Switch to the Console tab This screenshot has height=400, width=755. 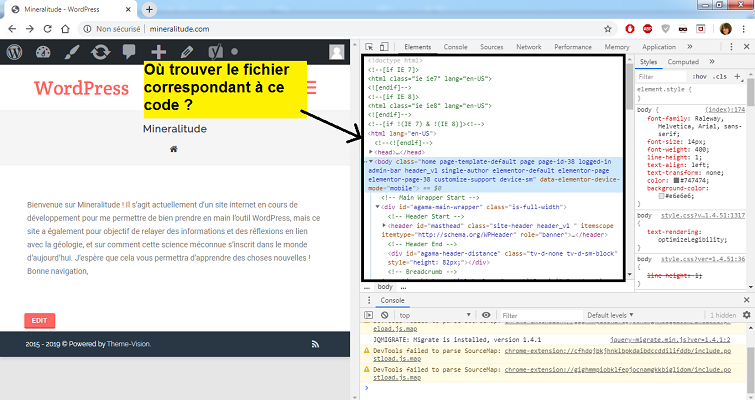(456, 47)
